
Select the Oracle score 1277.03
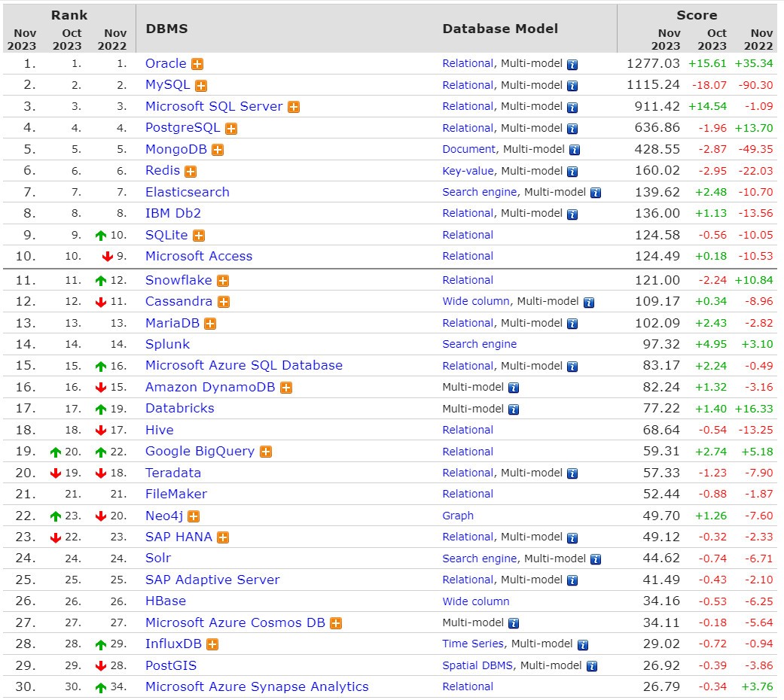(x=653, y=63)
